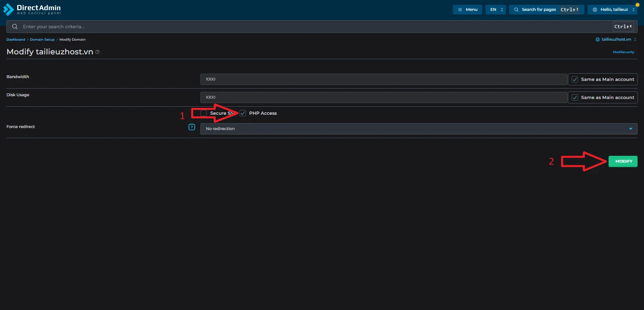Click the Ctrl+K shortcut badge
This screenshot has height=310, width=644.
(623, 27)
